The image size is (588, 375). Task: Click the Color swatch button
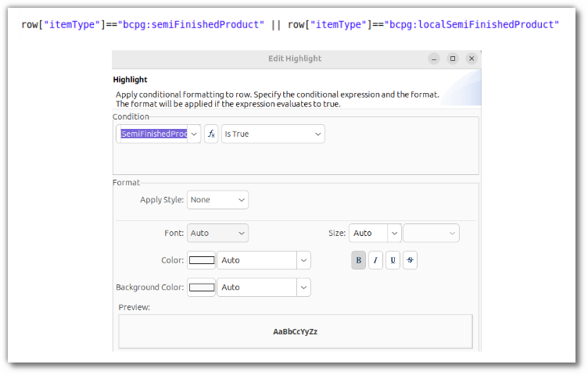[x=202, y=260]
